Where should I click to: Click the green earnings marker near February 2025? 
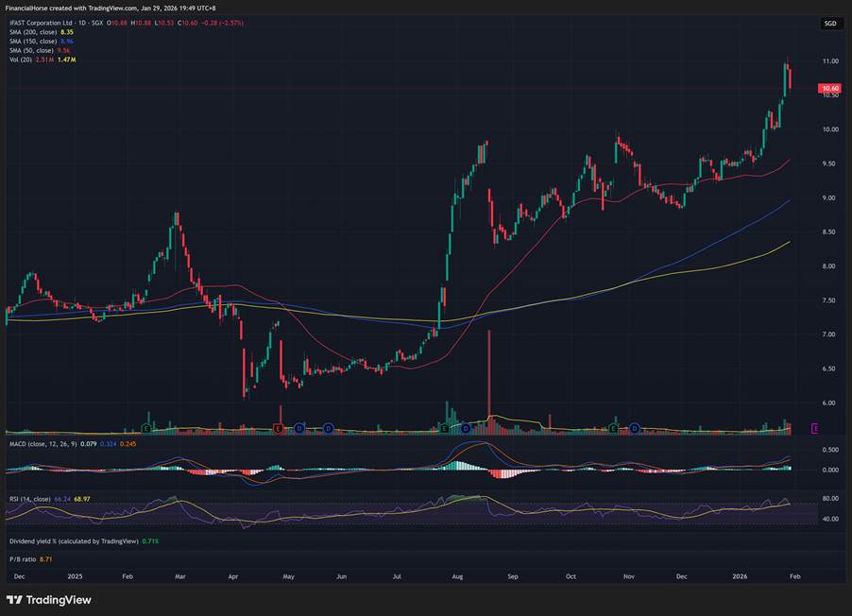[148, 429]
